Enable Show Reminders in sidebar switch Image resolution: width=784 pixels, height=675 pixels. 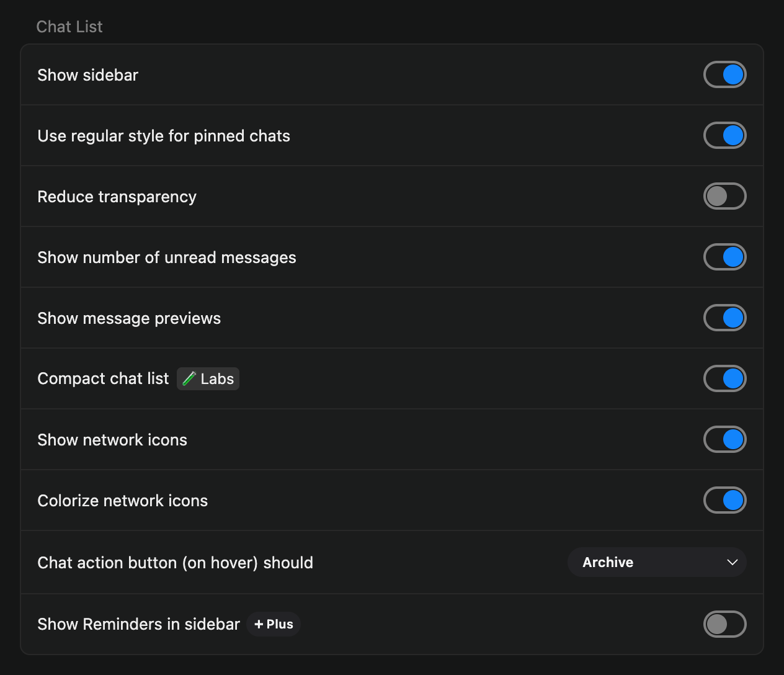pyautogui.click(x=724, y=624)
